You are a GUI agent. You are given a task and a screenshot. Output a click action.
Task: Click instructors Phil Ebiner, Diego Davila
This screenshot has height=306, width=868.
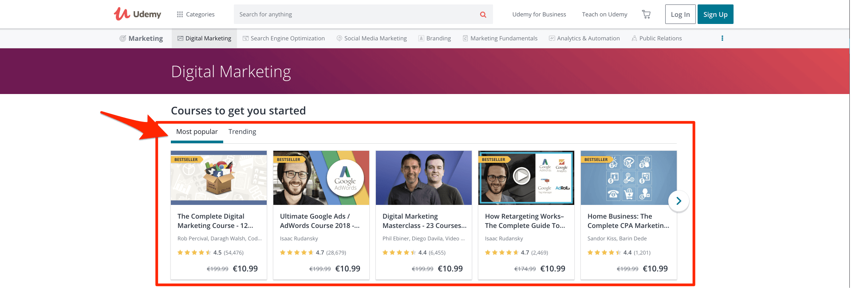coord(424,239)
